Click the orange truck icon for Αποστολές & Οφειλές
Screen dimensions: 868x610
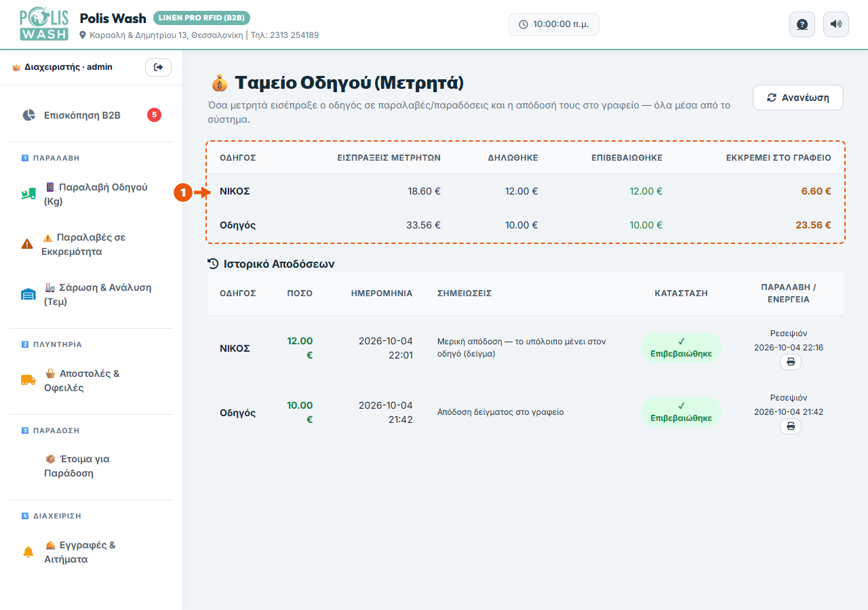[x=28, y=380]
